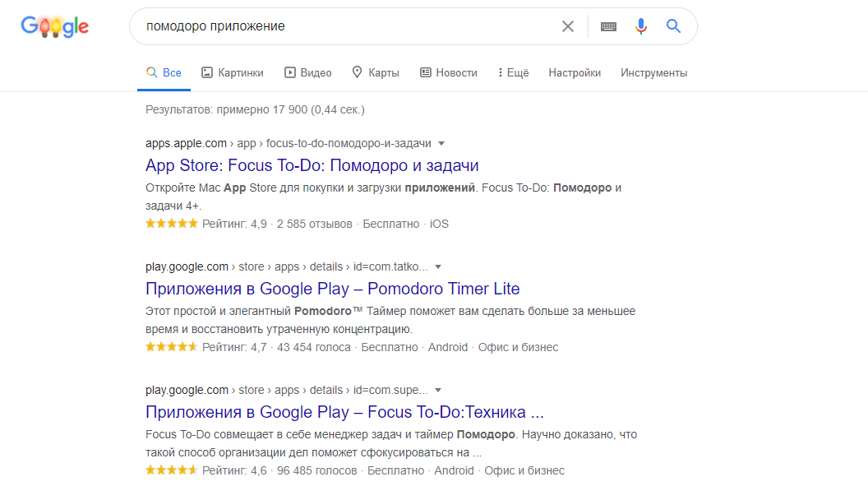This screenshot has height=500, width=868.
Task: Expand the Ещё menu
Action: 513,72
